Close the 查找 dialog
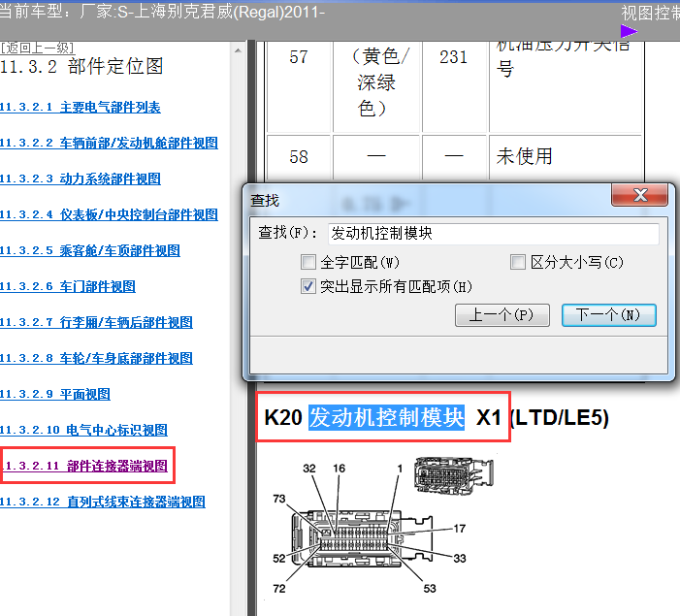Screen dimensions: 680x616 coord(639,195)
